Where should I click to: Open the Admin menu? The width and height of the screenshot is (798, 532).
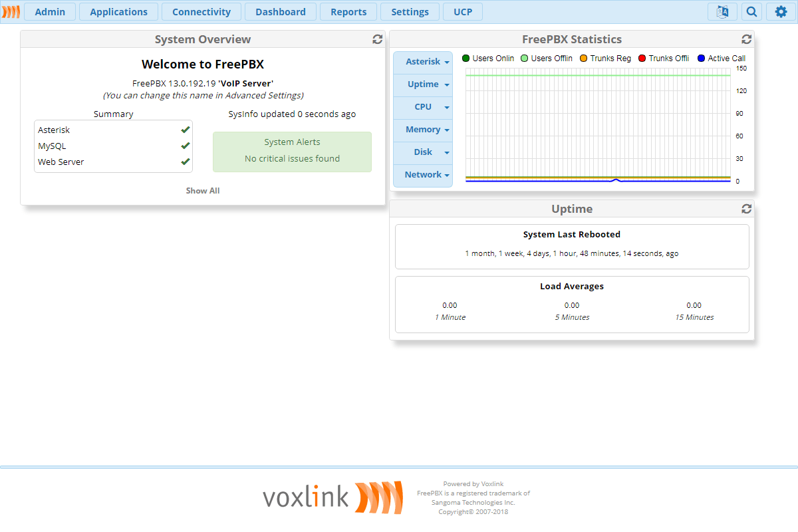50,11
